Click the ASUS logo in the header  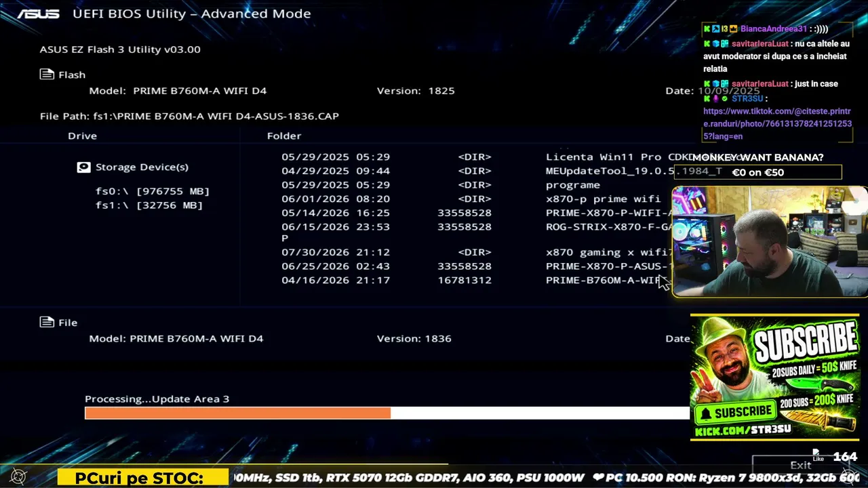pos(39,14)
